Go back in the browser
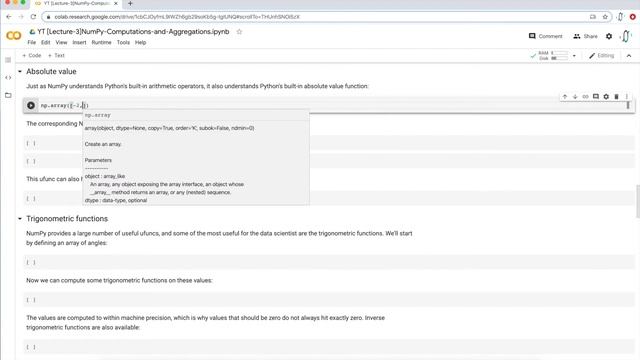Image resolution: width=640 pixels, height=360 pixels. click(x=9, y=17)
